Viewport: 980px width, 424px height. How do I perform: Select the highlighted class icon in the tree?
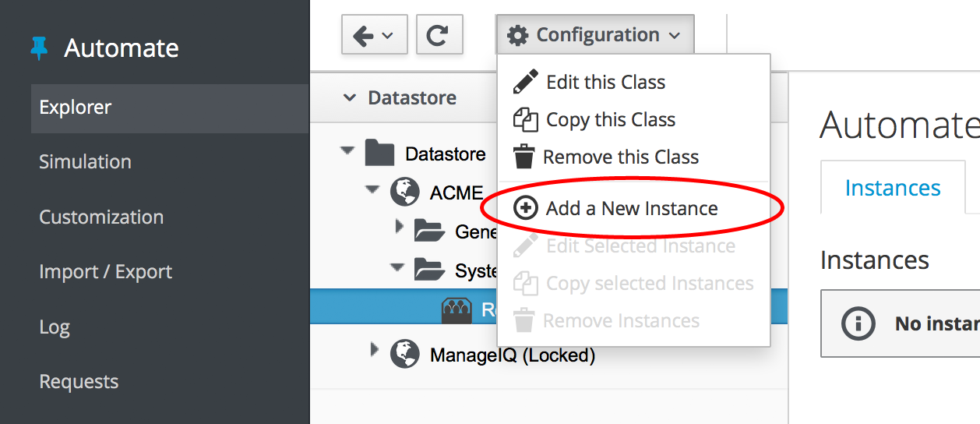click(x=457, y=310)
